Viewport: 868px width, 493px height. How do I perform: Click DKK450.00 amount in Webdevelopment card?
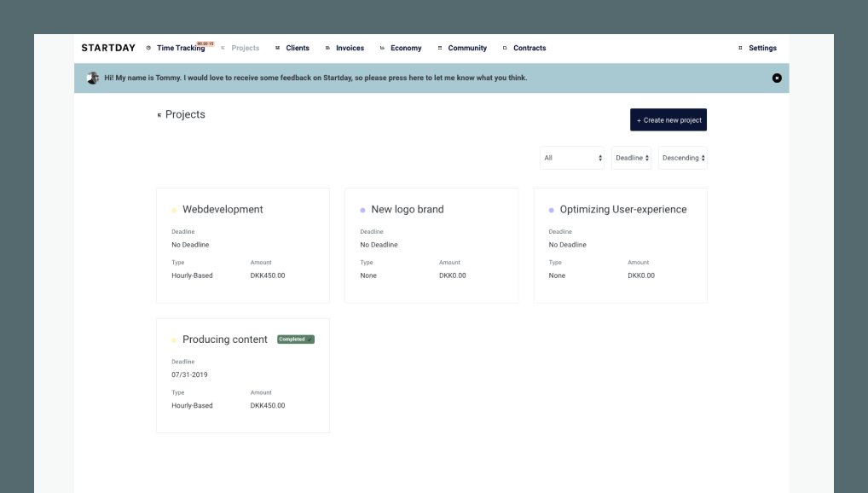[268, 275]
